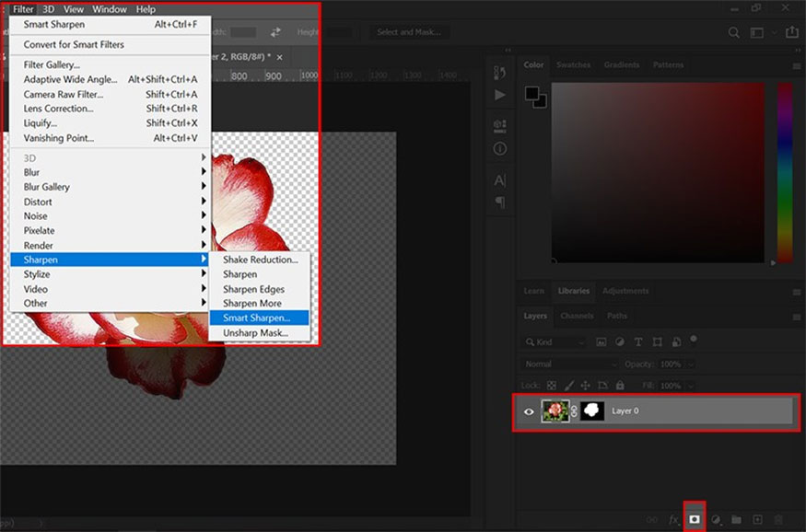Image resolution: width=806 pixels, height=532 pixels.
Task: Open the Character panel icon
Action: click(499, 180)
